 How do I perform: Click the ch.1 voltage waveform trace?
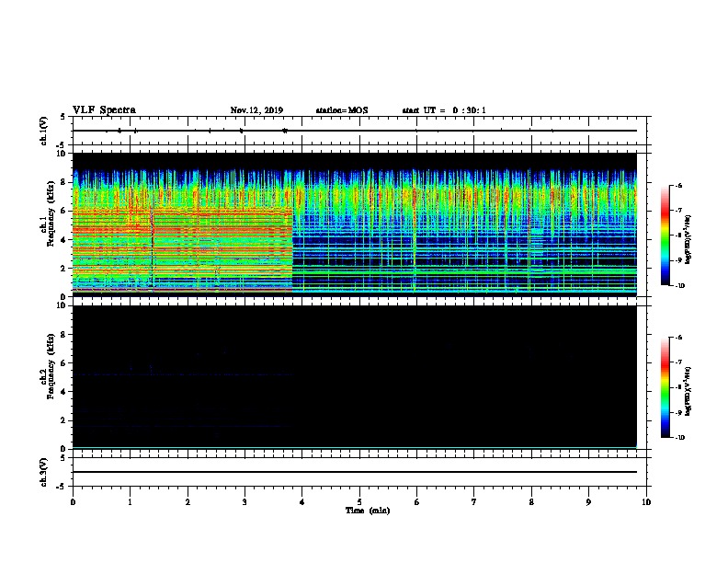[x=355, y=131]
